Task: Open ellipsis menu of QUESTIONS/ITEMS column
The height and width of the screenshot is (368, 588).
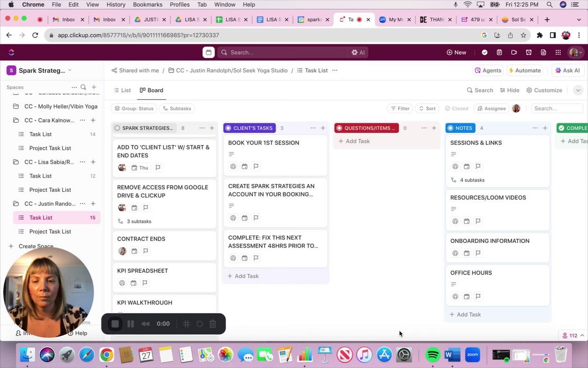Action: (x=424, y=128)
